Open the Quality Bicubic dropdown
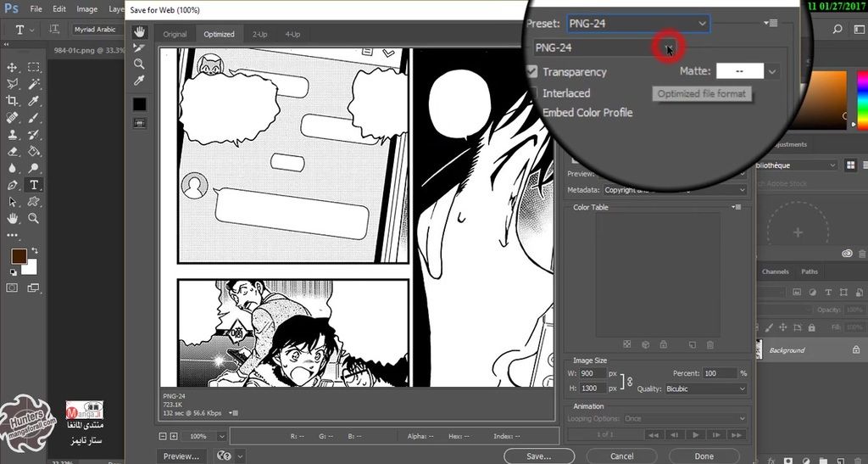The image size is (868, 464). 706,389
